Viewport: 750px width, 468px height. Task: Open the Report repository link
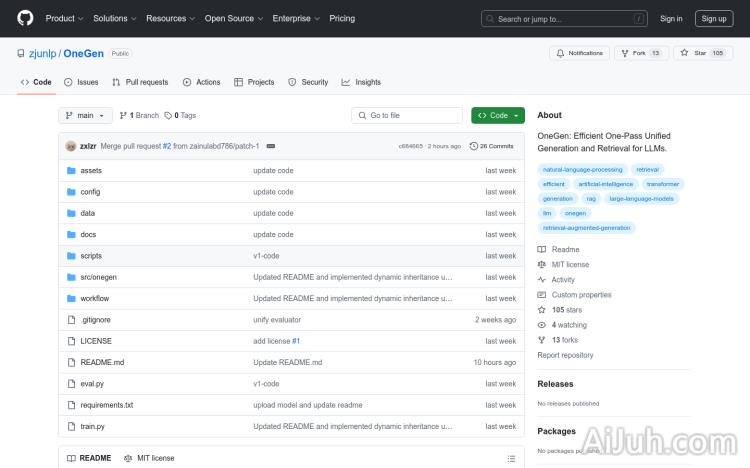[x=565, y=355]
